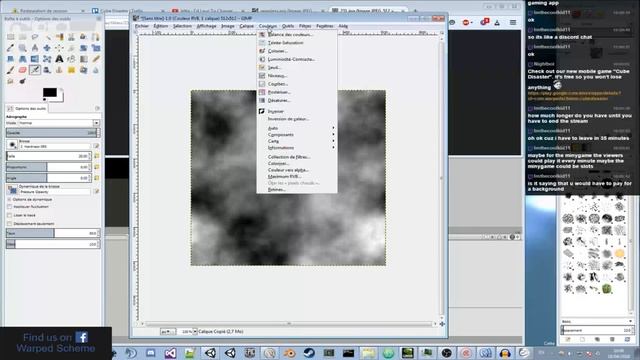Viewport: 640px width, 360px height.
Task: Switch to Options des outils tab
Action: coord(27,109)
